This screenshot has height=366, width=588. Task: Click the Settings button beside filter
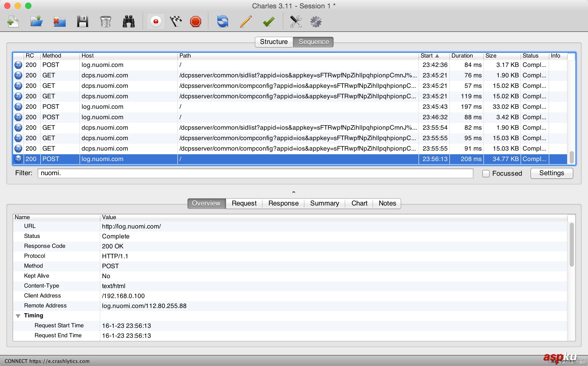551,173
